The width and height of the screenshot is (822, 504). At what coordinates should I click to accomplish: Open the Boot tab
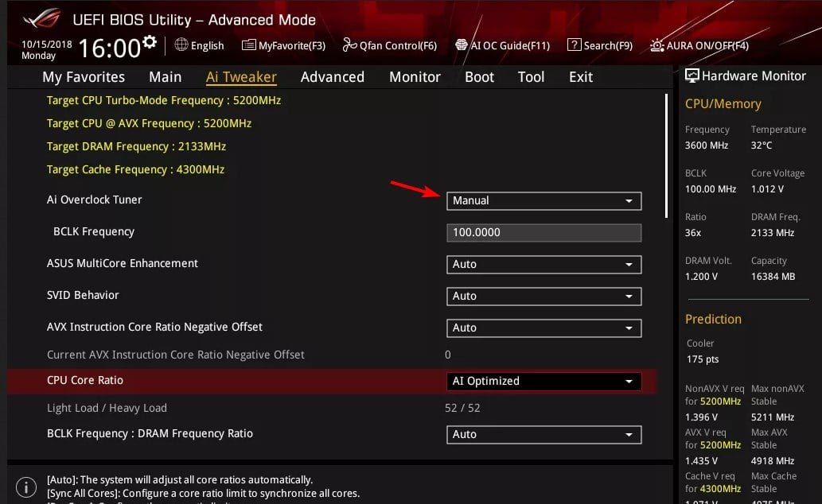coord(479,77)
